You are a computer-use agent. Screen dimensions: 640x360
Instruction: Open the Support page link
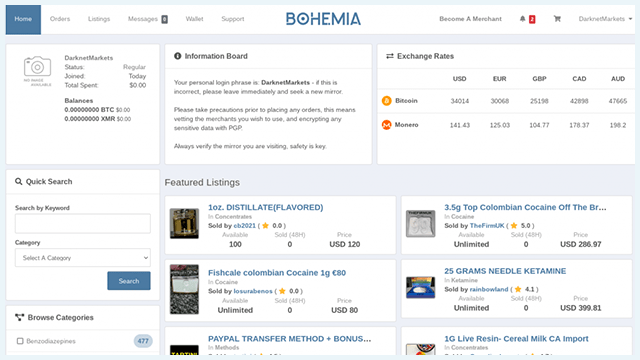233,19
